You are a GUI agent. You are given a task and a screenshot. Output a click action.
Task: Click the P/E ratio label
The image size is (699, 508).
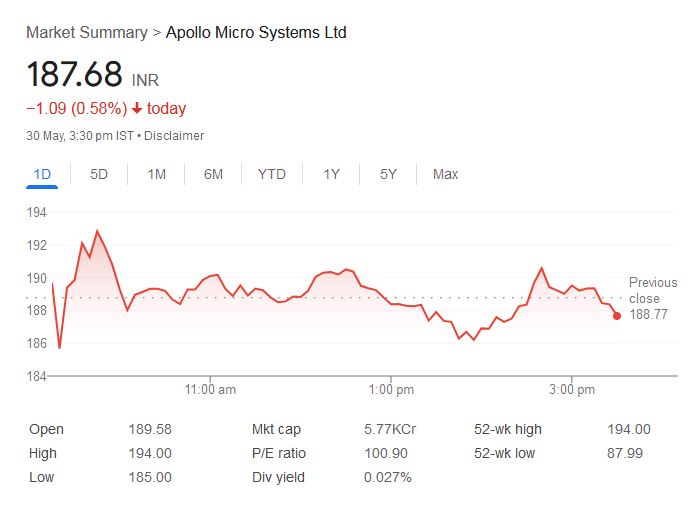(279, 453)
